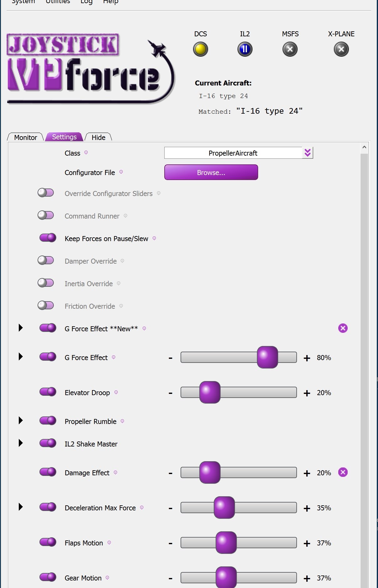Switch to the Hide tab
Image resolution: width=378 pixels, height=588 pixels.
pos(99,137)
